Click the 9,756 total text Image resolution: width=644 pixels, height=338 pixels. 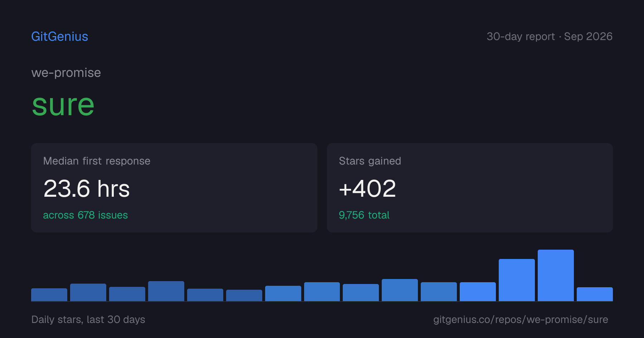(x=364, y=215)
